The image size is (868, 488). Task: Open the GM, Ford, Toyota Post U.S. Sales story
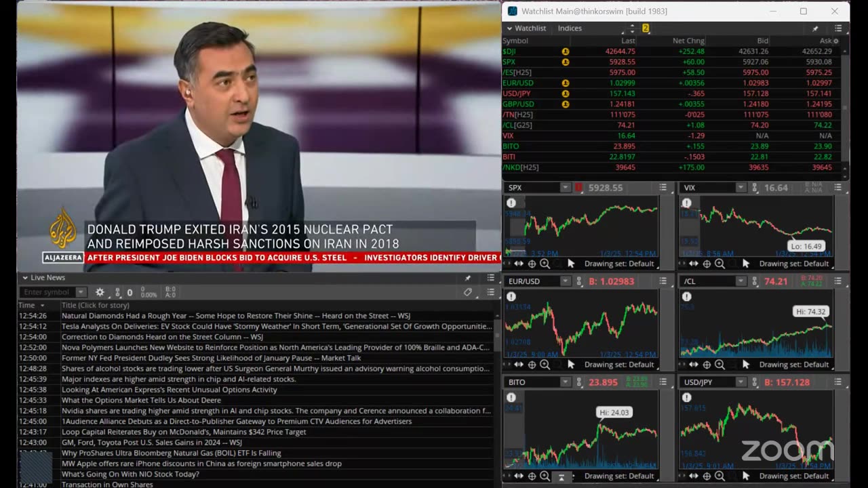coord(151,443)
